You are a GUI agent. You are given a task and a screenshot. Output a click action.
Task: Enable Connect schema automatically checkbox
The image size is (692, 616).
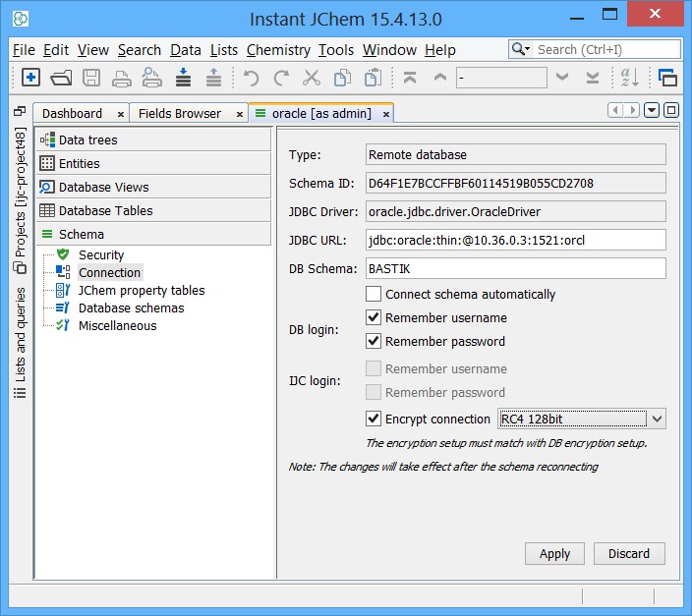[x=374, y=294]
